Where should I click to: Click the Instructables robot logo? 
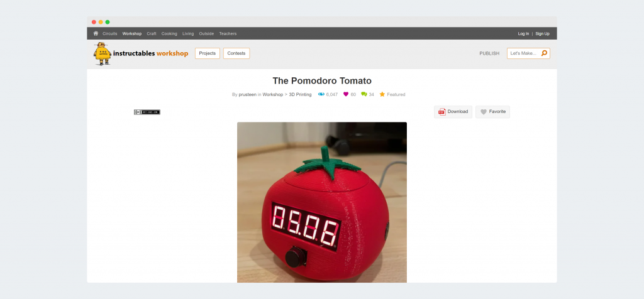click(103, 54)
